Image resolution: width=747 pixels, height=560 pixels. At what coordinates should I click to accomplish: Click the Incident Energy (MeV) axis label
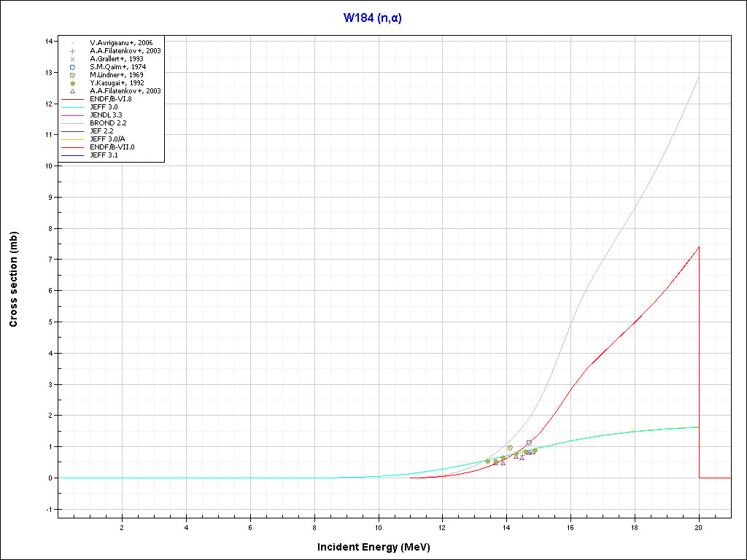379,547
